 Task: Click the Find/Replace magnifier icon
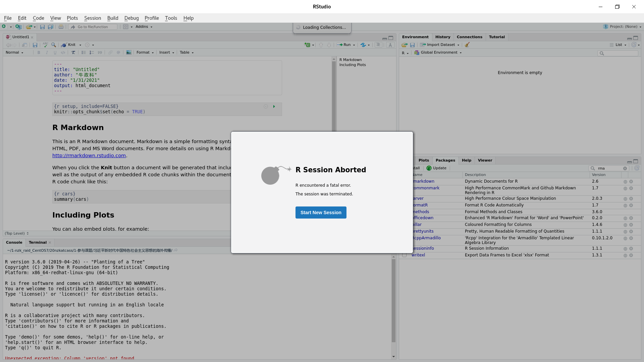[x=54, y=45]
